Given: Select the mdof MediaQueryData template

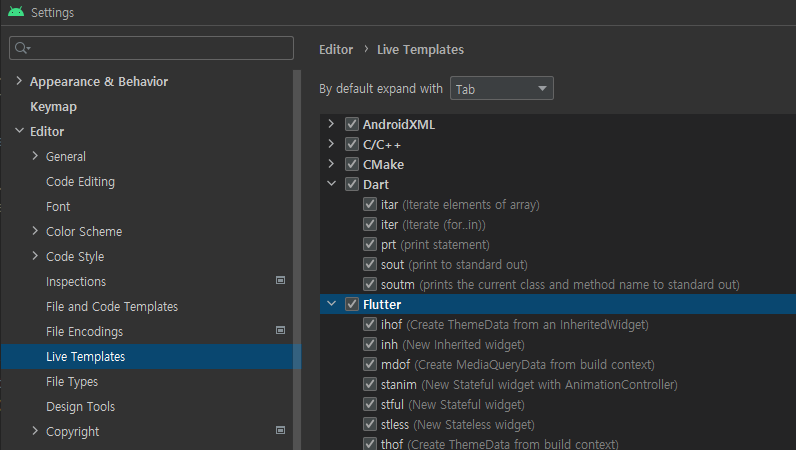Looking at the screenshot, I should [518, 364].
